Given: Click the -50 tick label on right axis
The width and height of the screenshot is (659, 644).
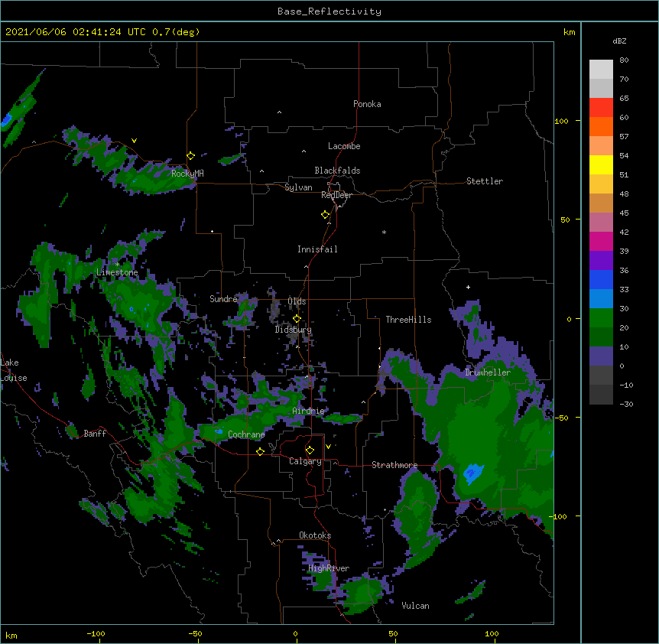Looking at the screenshot, I should [x=561, y=418].
